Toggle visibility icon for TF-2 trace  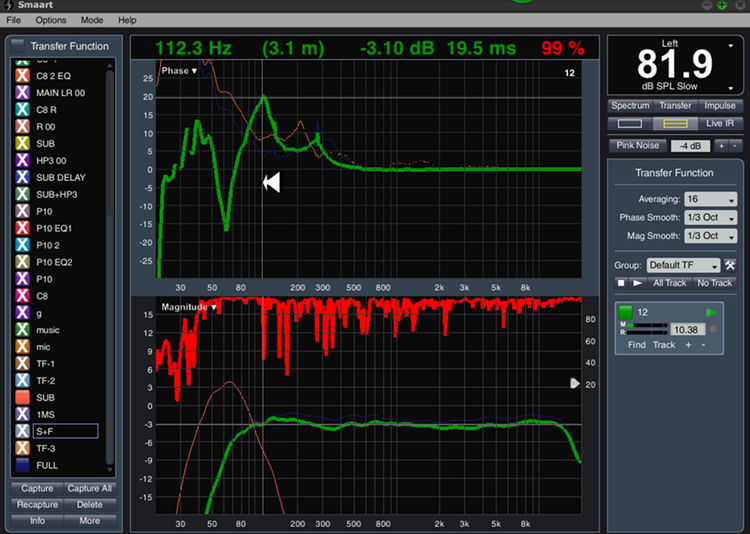[x=22, y=380]
